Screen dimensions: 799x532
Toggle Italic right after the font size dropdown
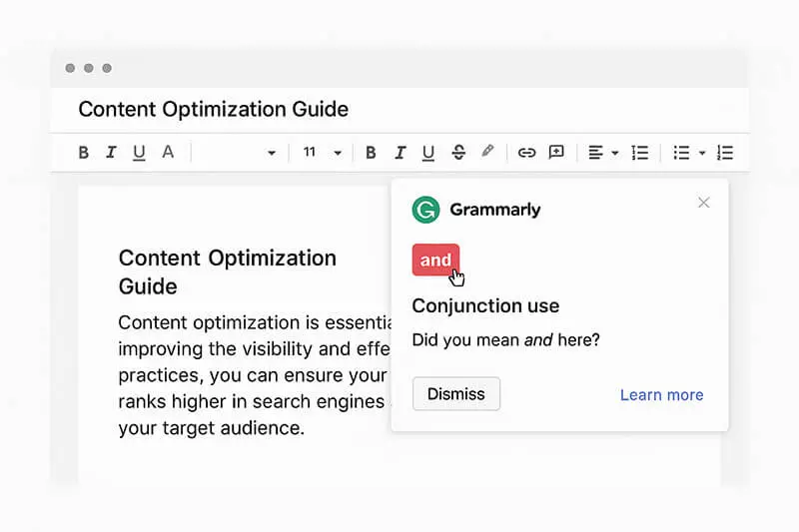pyautogui.click(x=400, y=153)
